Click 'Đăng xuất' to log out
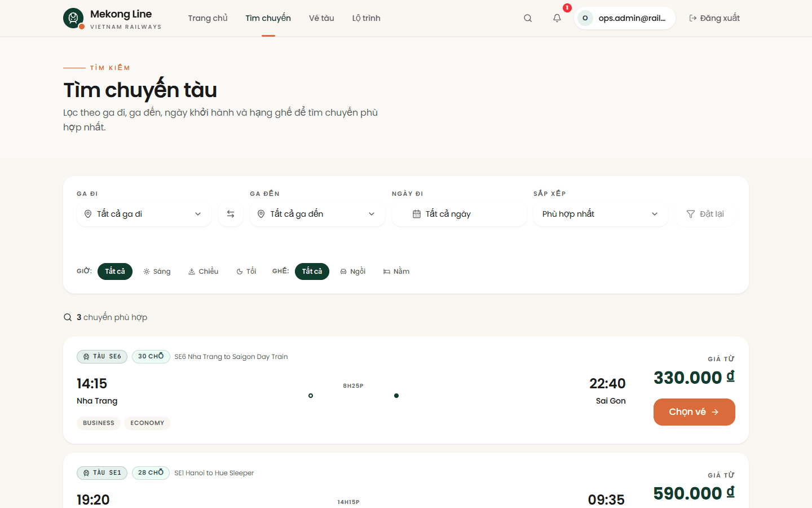Viewport: 812px width, 508px height. pyautogui.click(x=714, y=18)
